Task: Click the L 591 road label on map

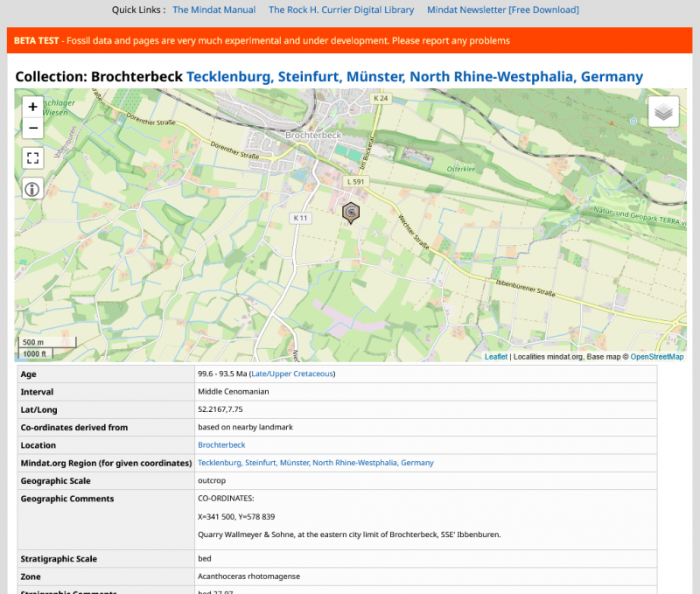Action: click(355, 182)
